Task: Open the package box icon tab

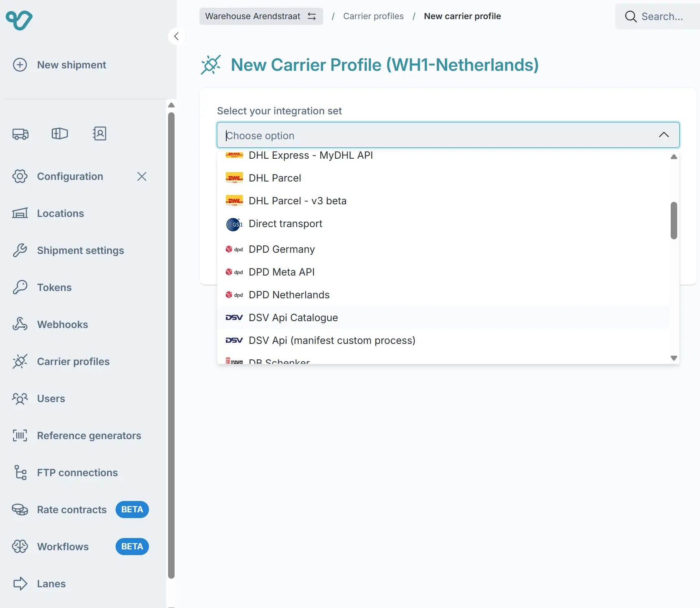Action: click(x=60, y=133)
